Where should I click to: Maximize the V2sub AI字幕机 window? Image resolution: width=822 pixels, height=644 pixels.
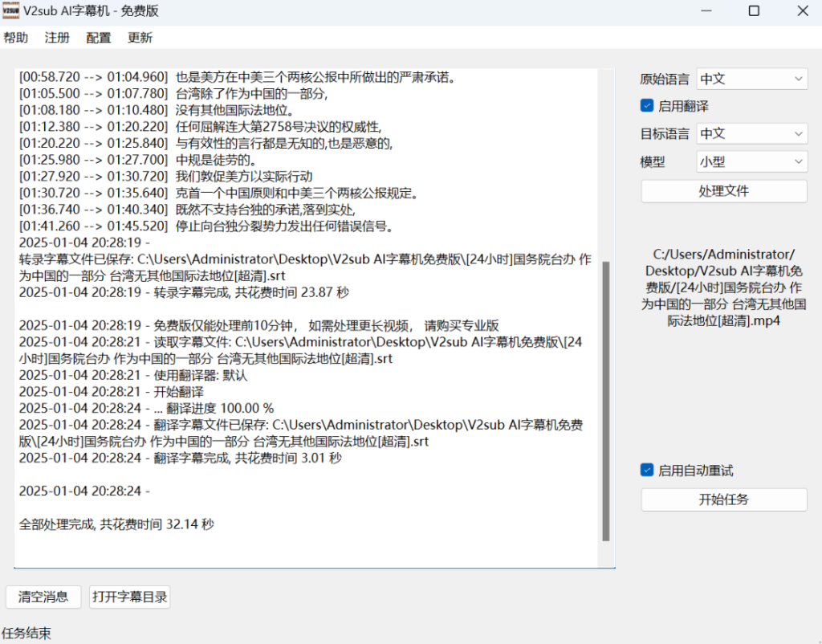pos(754,11)
